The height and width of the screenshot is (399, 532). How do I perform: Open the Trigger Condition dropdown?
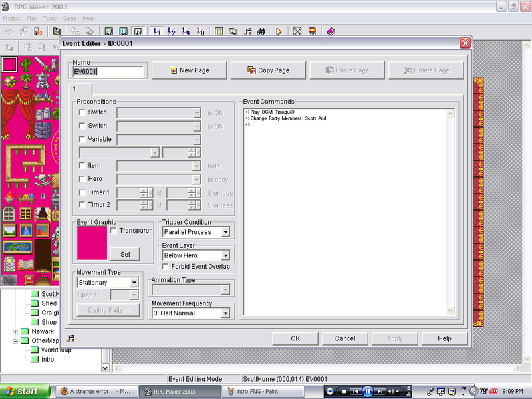(x=225, y=232)
